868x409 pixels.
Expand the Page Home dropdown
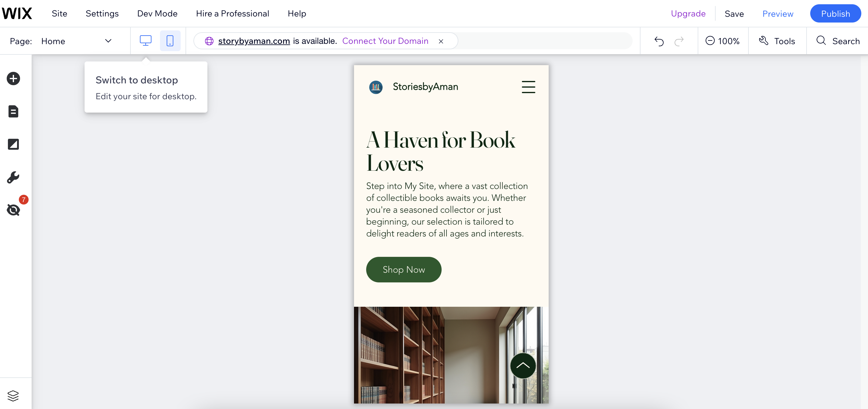108,41
